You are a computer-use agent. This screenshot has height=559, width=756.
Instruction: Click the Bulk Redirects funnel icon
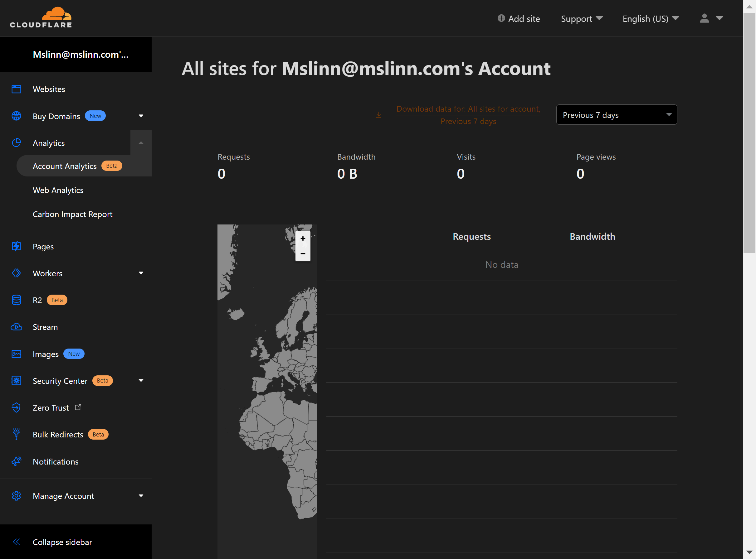(x=16, y=435)
